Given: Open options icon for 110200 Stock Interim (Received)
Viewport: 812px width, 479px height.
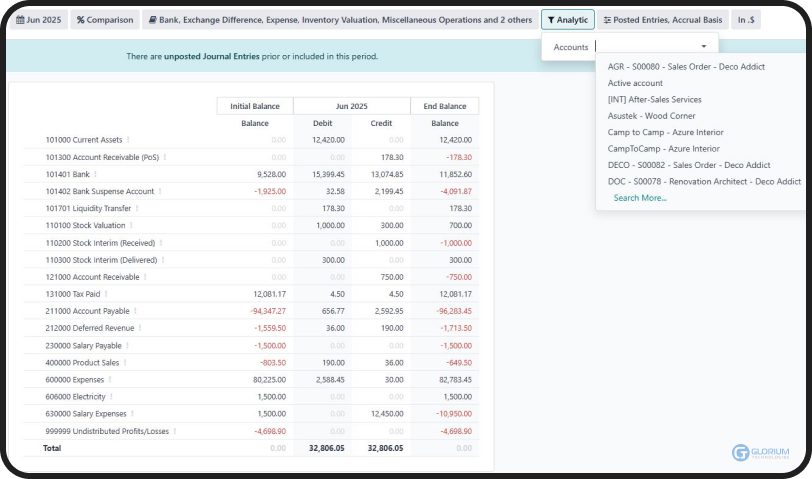Looking at the screenshot, I should (x=161, y=243).
